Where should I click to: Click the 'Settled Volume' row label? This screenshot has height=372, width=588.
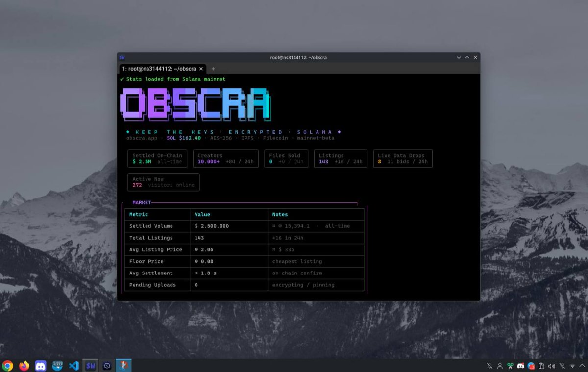click(x=151, y=226)
